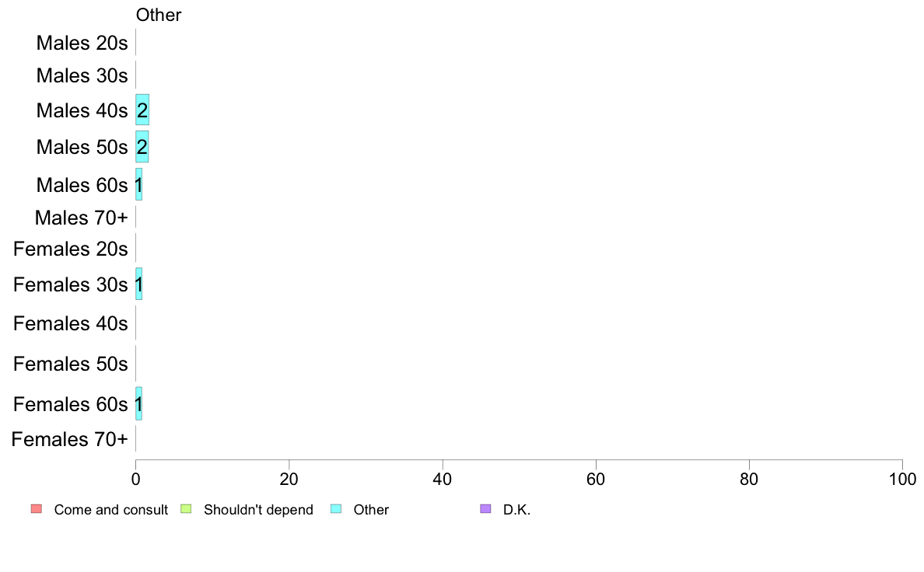The image size is (924, 572).
Task: Click the purple D.K. legend swatch
Action: click(x=485, y=509)
